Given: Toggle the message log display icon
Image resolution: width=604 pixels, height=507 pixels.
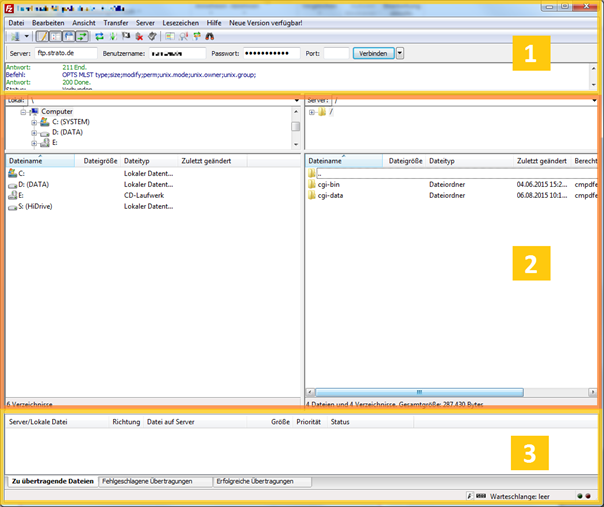Looking at the screenshot, I should (x=42, y=36).
